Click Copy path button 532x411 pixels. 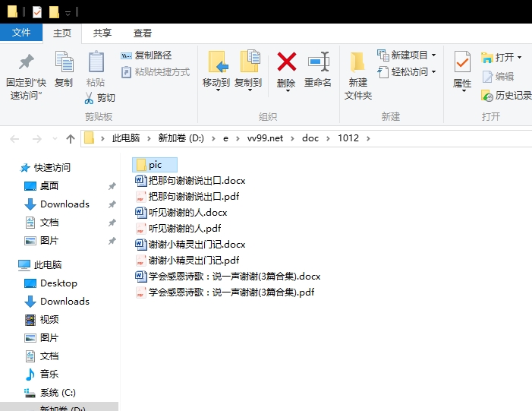pyautogui.click(x=146, y=55)
